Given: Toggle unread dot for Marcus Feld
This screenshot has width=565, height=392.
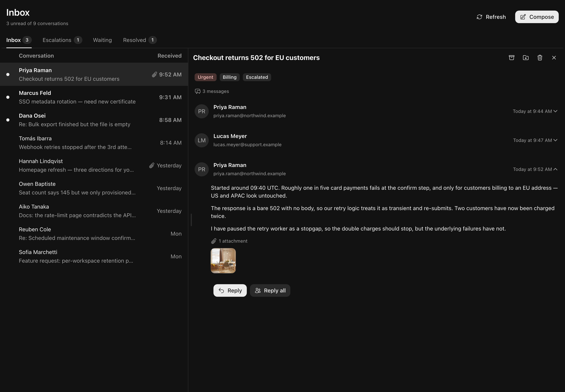Looking at the screenshot, I should [x=8, y=97].
